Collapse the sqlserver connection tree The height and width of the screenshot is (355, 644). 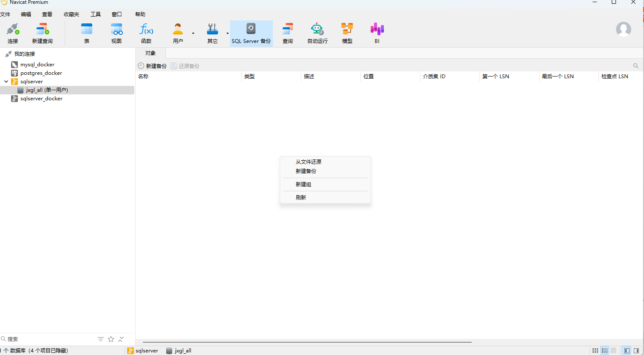point(6,81)
